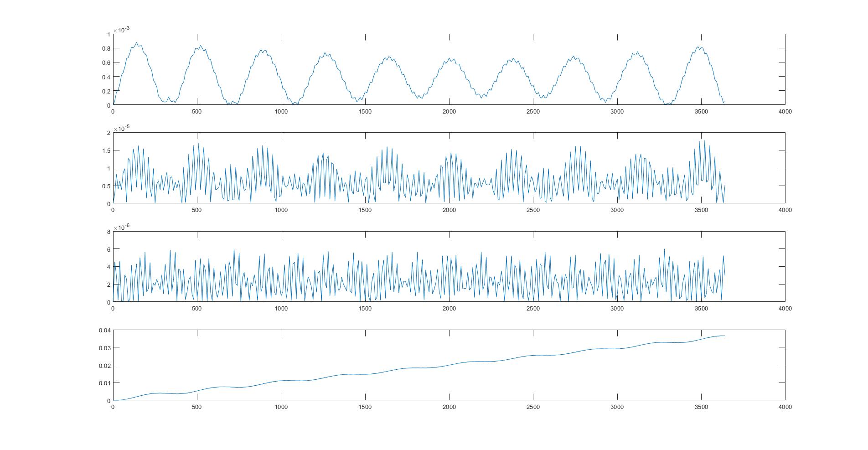The height and width of the screenshot is (450, 868).
Task: Click the 1500 x-axis label under the third plot
Action: click(x=365, y=308)
